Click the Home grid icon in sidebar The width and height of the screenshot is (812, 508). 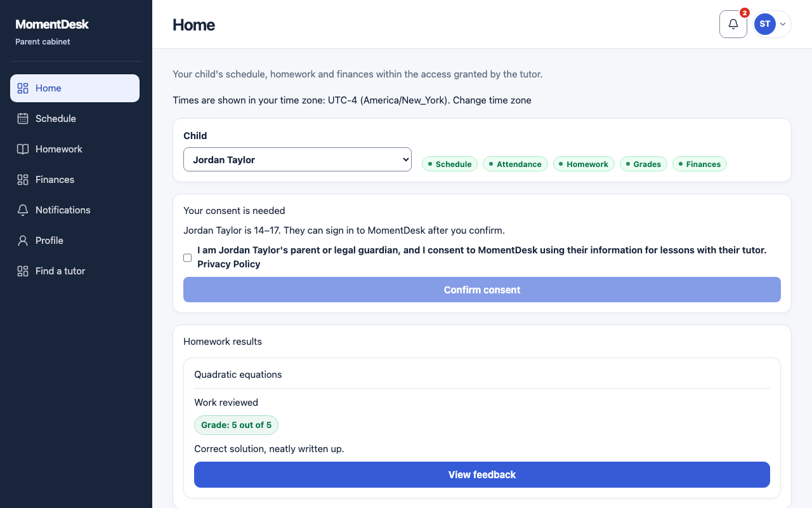(23, 88)
